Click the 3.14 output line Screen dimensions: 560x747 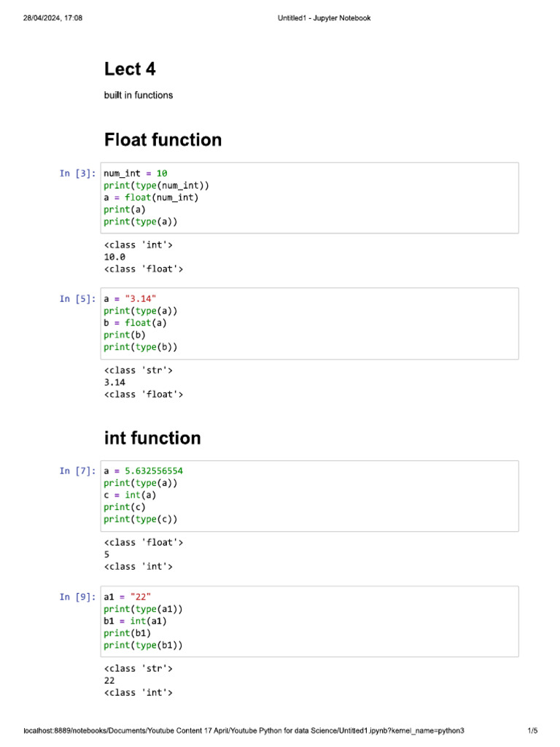(x=115, y=382)
